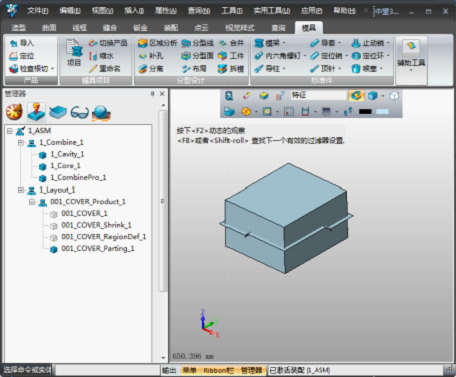Select 001_COVER_Parting_1 in the tree
Image resolution: width=456 pixels, height=377 pixels.
pyautogui.click(x=98, y=249)
